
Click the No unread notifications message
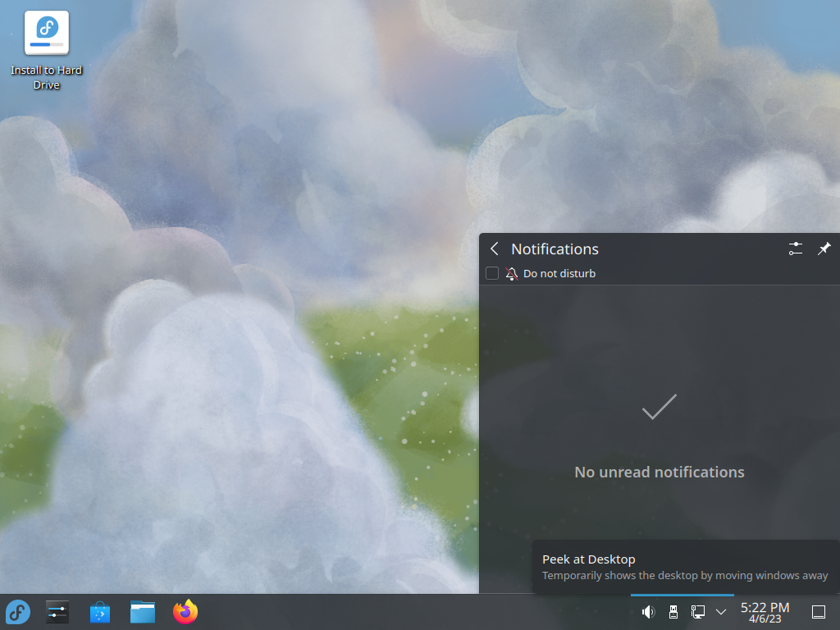660,472
